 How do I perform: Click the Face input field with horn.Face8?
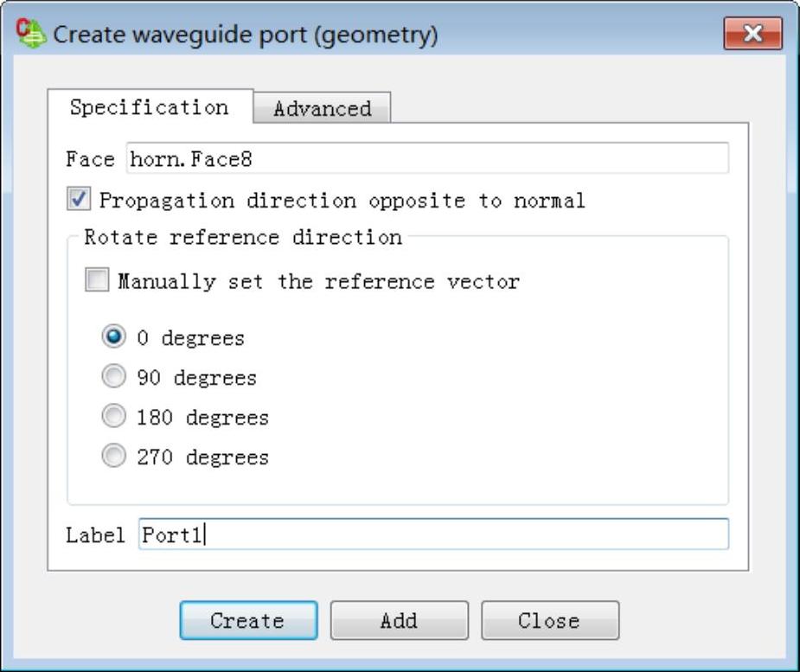tap(427, 158)
